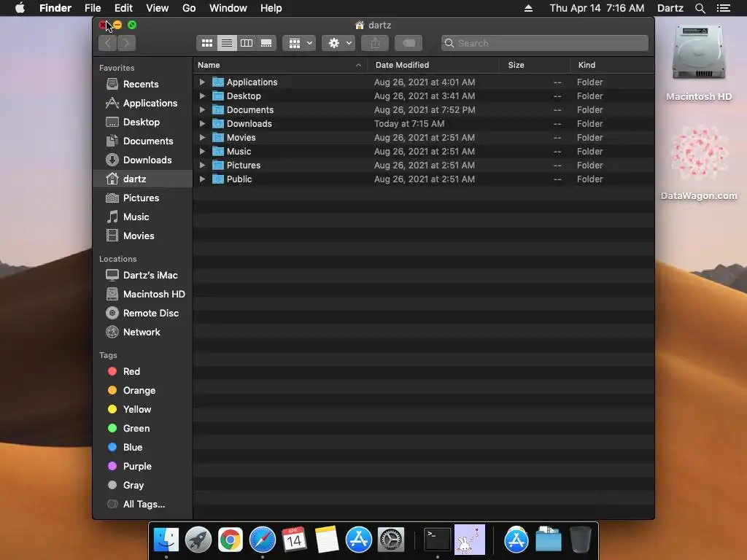Open Notification Center from the menu bar
Screen dimensions: 747x560
coord(723,8)
